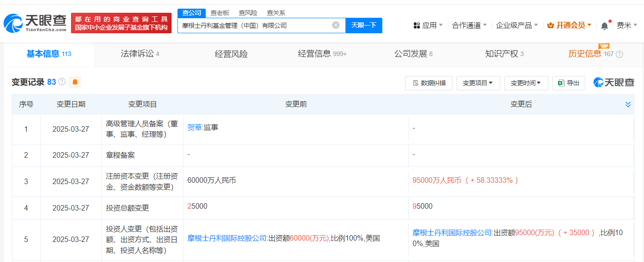
Task: Click the 导出 export button
Action: (569, 83)
